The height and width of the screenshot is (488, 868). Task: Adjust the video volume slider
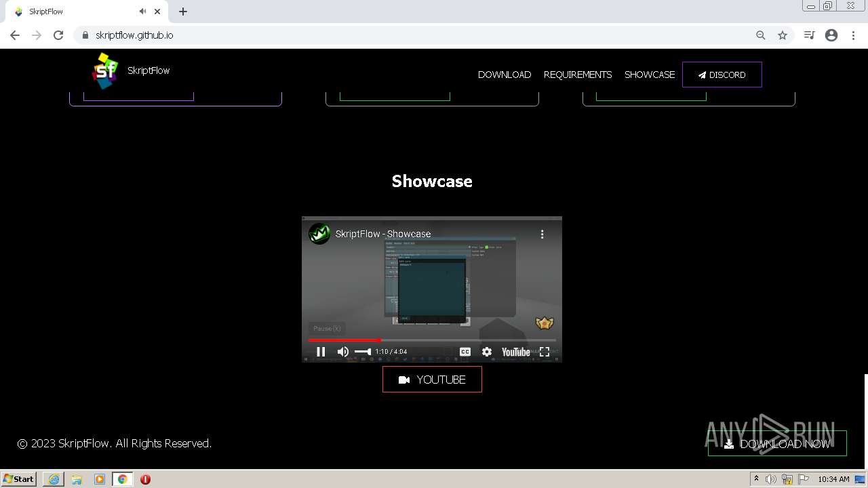click(x=363, y=352)
